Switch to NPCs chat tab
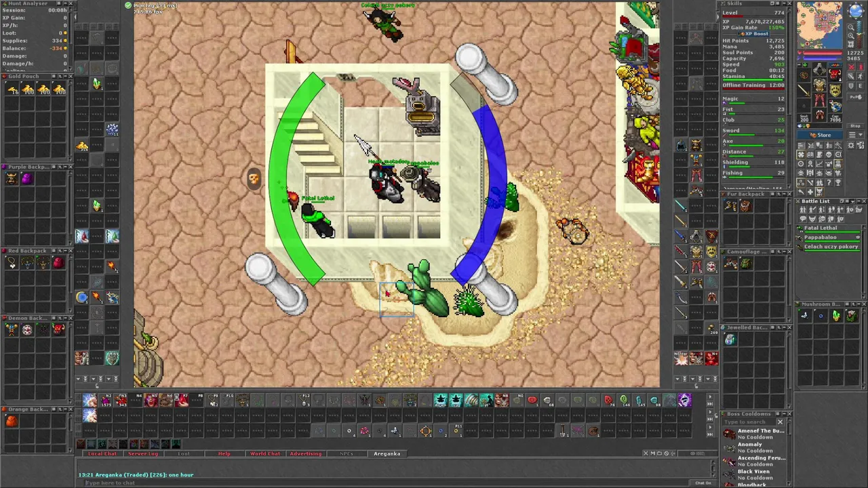 pyautogui.click(x=347, y=453)
